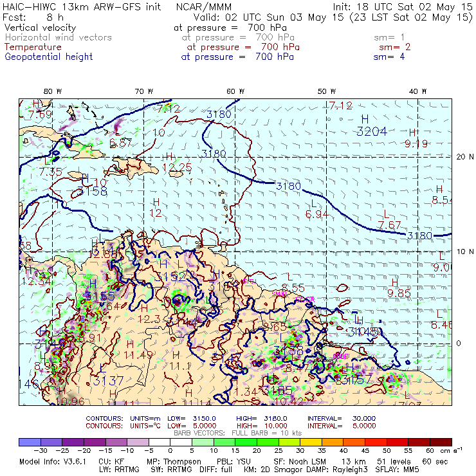Click the '80 W' longitude label
This screenshot has height=476, width=476.
[53, 91]
